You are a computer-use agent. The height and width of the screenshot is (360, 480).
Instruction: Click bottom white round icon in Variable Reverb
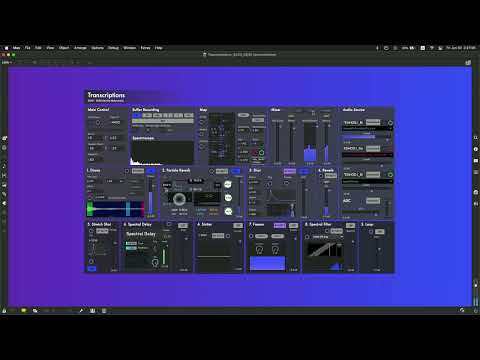coord(228,211)
